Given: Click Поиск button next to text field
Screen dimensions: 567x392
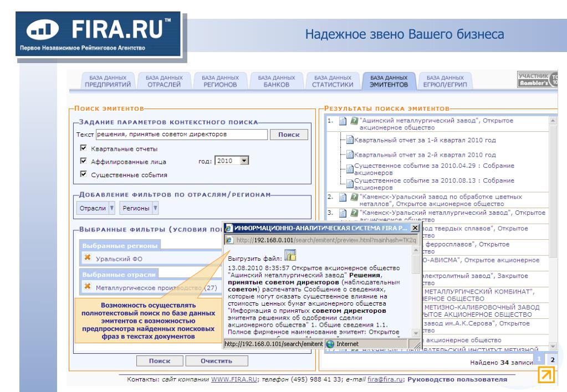Looking at the screenshot, I should [x=289, y=135].
